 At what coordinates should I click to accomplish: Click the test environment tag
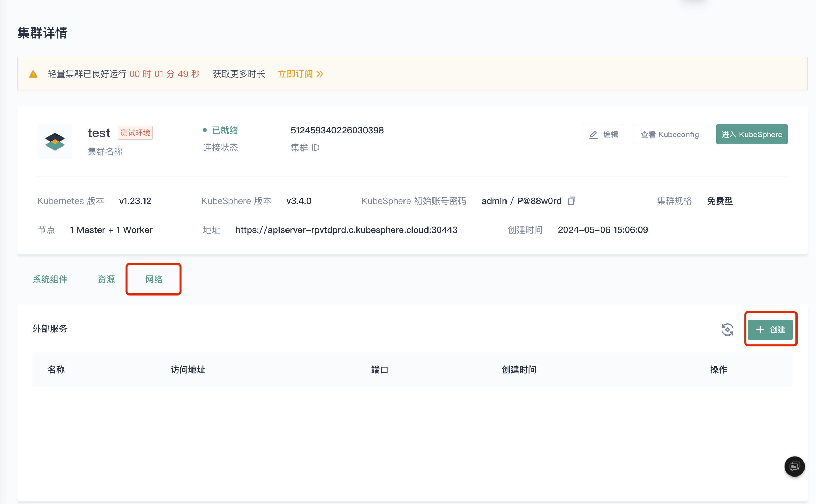(x=135, y=133)
